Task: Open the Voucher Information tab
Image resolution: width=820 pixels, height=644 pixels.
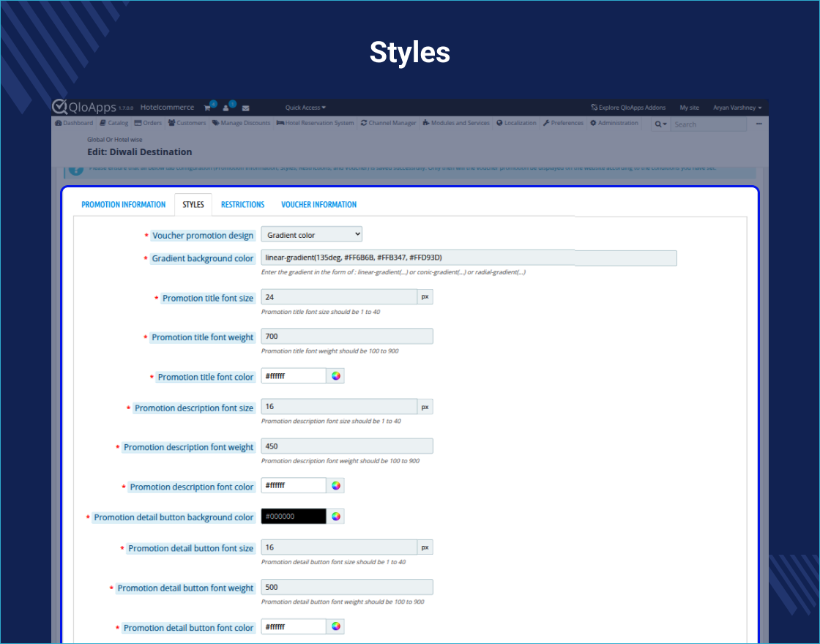Action: (x=319, y=204)
